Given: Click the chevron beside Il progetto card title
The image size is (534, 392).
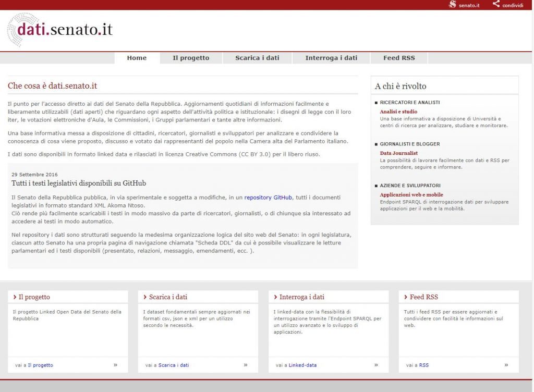Looking at the screenshot, I should pyautogui.click(x=15, y=297).
